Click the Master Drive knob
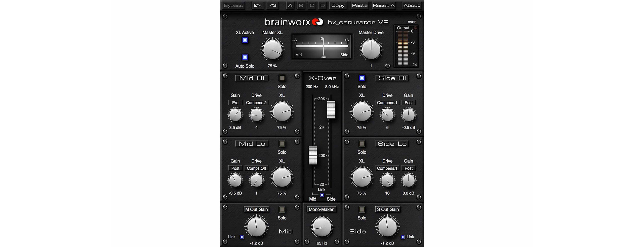Image resolution: width=644 pixels, height=247 pixels. click(371, 49)
